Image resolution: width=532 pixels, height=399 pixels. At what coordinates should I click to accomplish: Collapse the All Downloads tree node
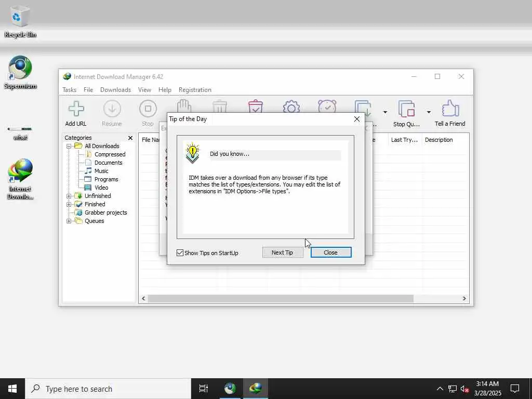pyautogui.click(x=69, y=146)
